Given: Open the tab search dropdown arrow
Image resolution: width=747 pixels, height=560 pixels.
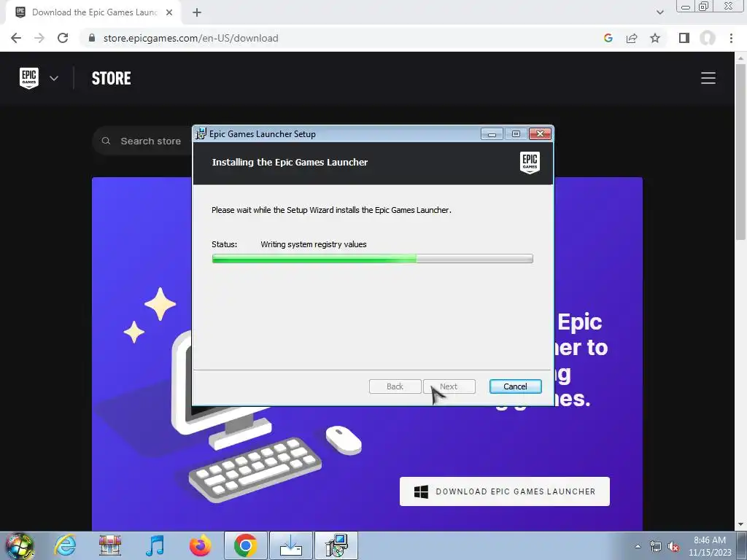Looking at the screenshot, I should coord(659,12).
